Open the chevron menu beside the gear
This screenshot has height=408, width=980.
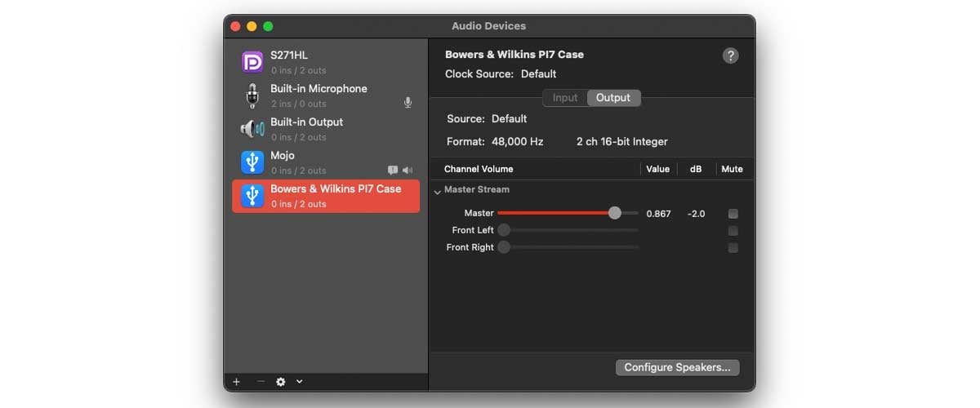[300, 381]
